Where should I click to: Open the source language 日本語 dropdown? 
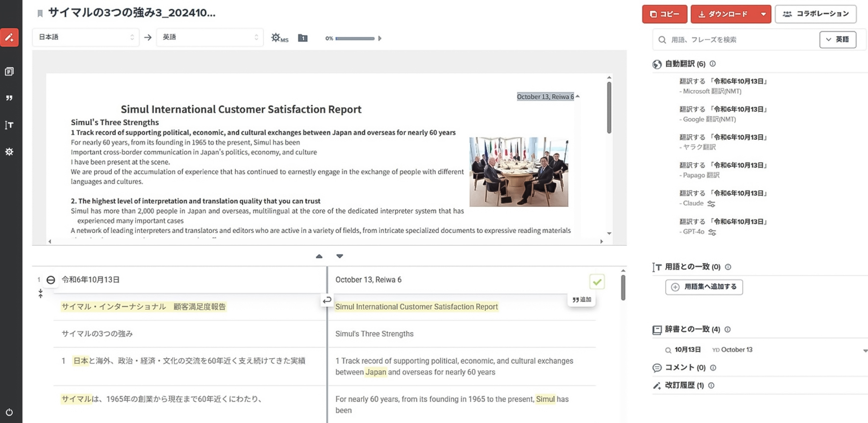pyautogui.click(x=86, y=37)
